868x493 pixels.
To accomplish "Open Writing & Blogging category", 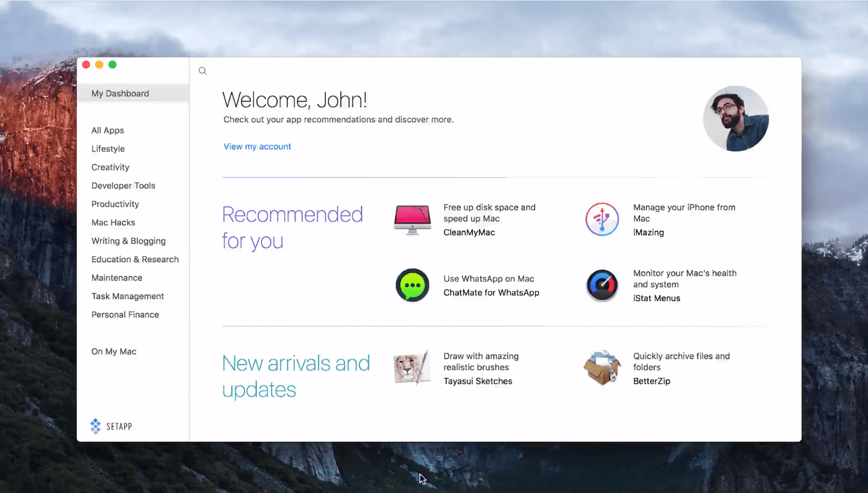I will (x=128, y=241).
